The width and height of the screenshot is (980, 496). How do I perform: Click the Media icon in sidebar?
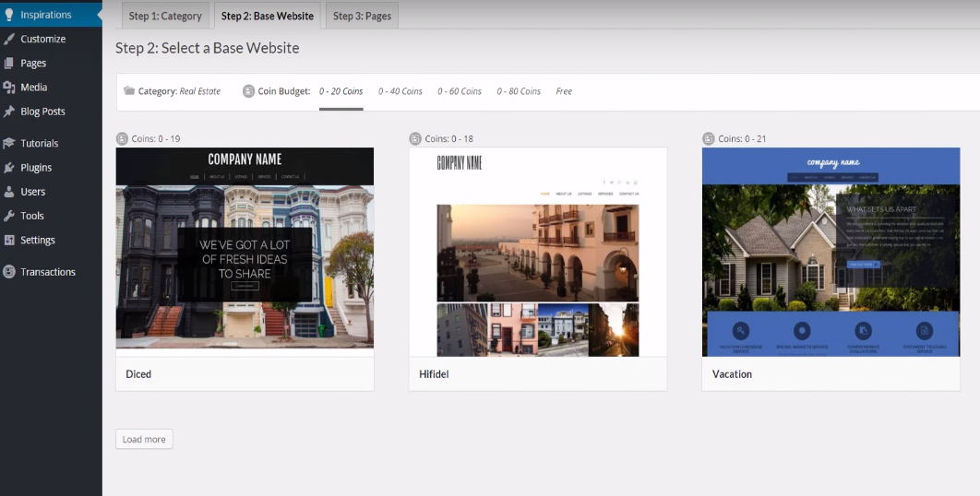coord(9,87)
